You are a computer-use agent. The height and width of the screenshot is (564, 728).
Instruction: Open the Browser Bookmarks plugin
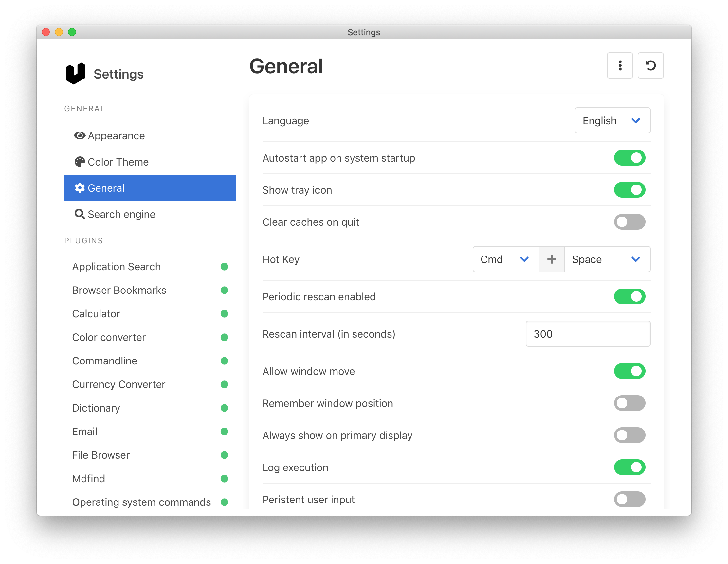pyautogui.click(x=119, y=290)
